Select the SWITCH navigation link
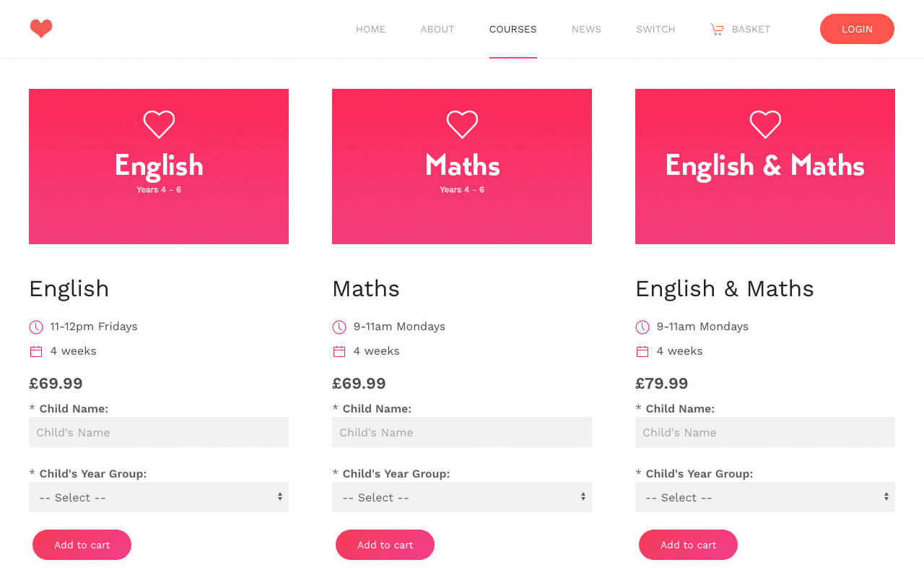This screenshot has width=924, height=578. click(x=655, y=29)
